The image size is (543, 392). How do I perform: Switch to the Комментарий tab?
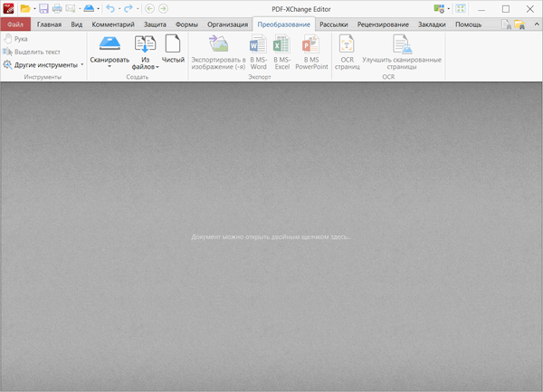113,24
